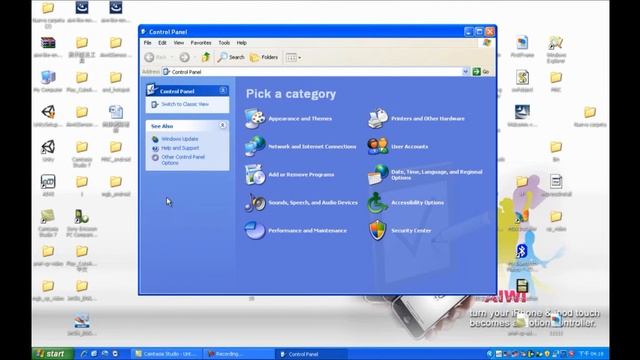
Task: Click the Security Center text link
Action: [x=411, y=231]
